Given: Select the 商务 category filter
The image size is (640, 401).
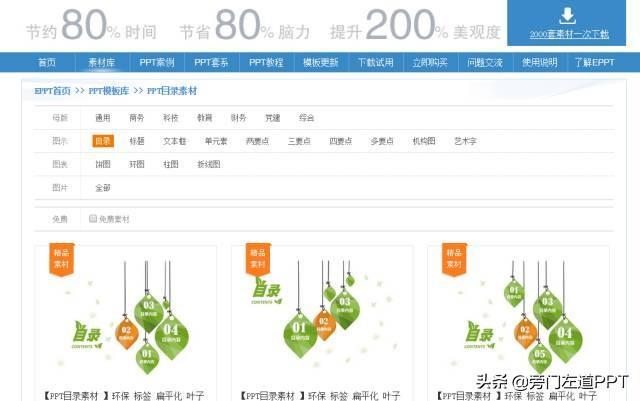Looking at the screenshot, I should tap(137, 118).
